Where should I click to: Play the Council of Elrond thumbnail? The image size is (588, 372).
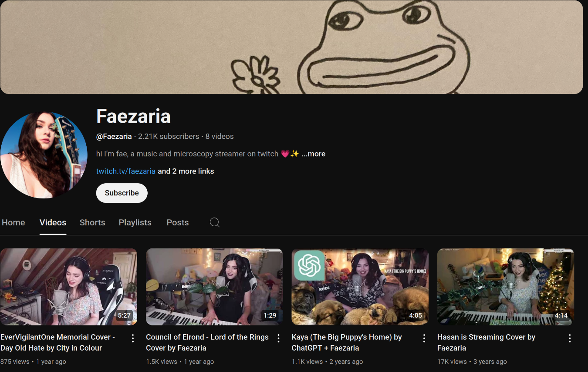click(x=214, y=287)
